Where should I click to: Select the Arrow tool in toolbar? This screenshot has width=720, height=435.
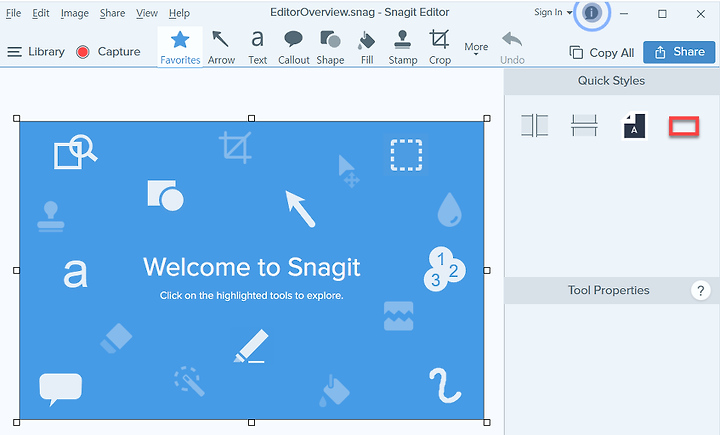click(x=221, y=47)
